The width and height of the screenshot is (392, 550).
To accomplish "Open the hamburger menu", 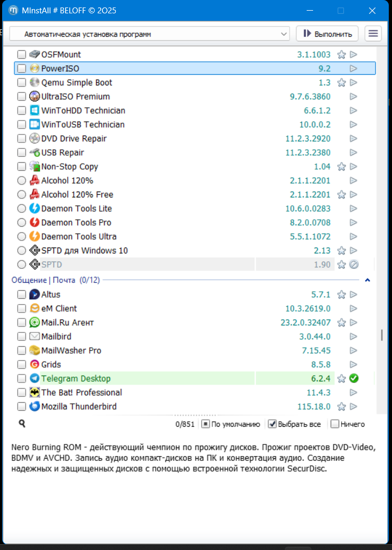I will pyautogui.click(x=373, y=34).
